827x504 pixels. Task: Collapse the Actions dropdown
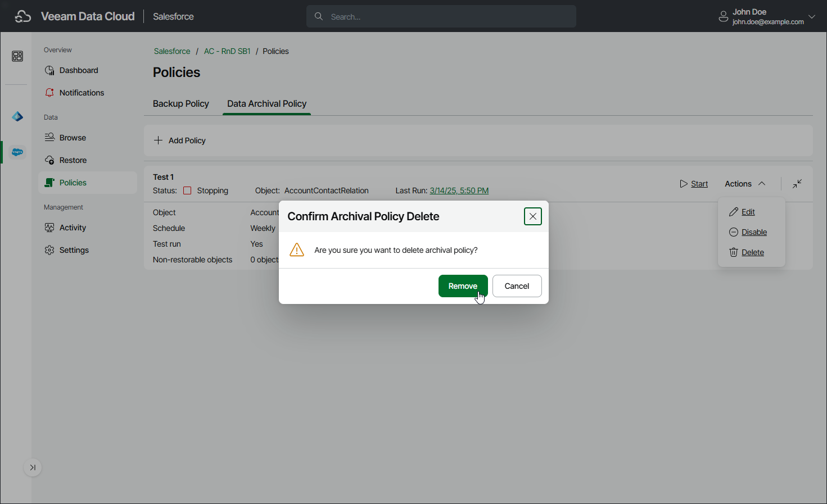pyautogui.click(x=745, y=184)
